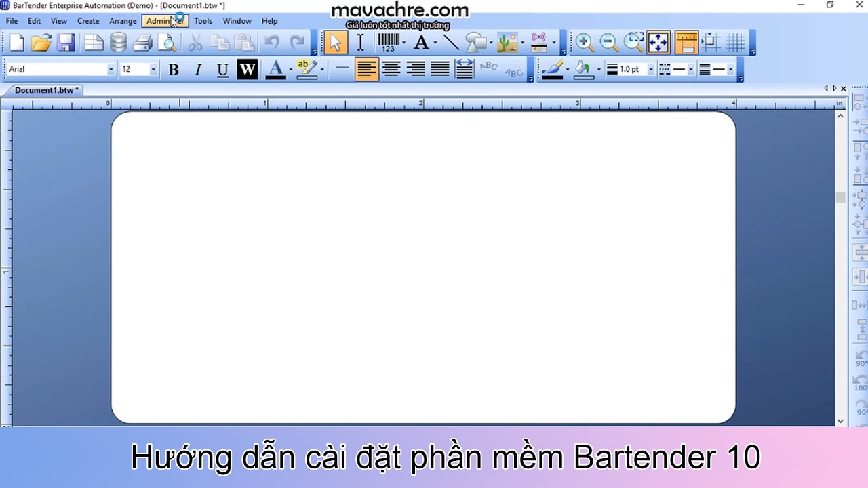Open the fill color bucket dropdown arrow

(599, 69)
